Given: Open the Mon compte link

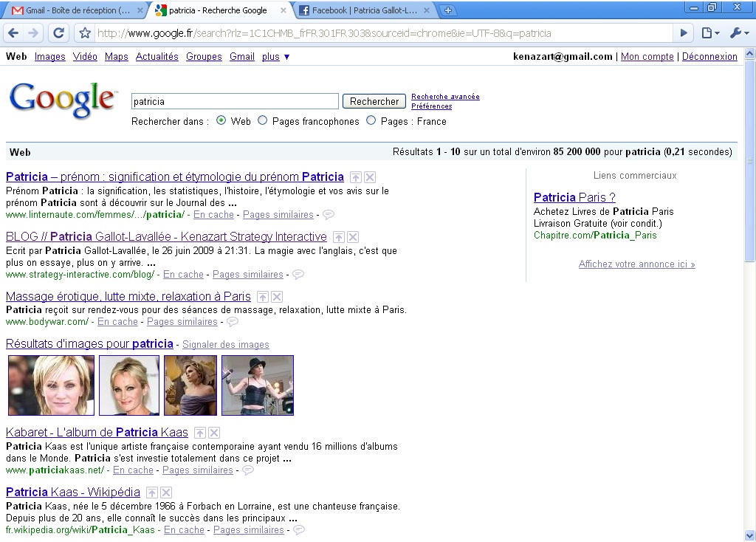Looking at the screenshot, I should (x=647, y=56).
